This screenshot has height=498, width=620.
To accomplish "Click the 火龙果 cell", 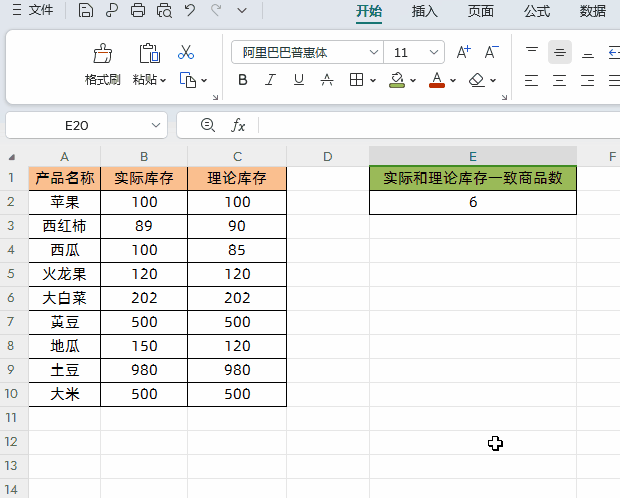I will pyautogui.click(x=65, y=274).
